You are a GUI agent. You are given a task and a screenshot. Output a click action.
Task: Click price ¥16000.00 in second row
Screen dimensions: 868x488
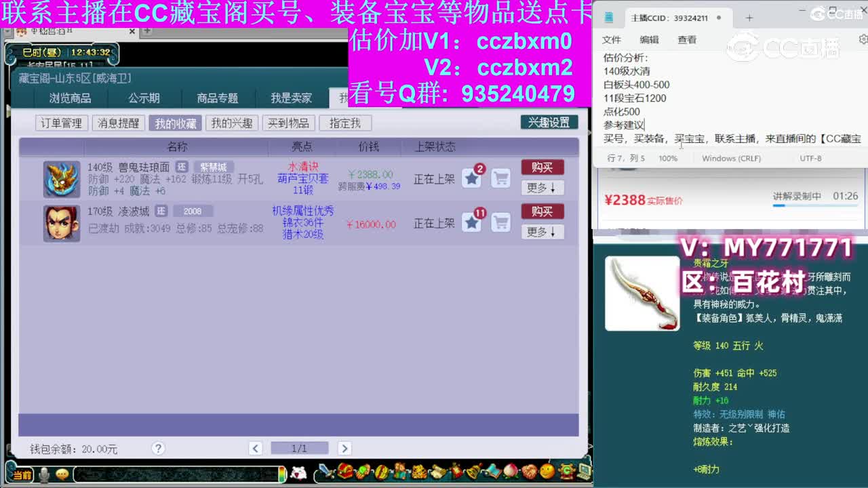(x=370, y=224)
